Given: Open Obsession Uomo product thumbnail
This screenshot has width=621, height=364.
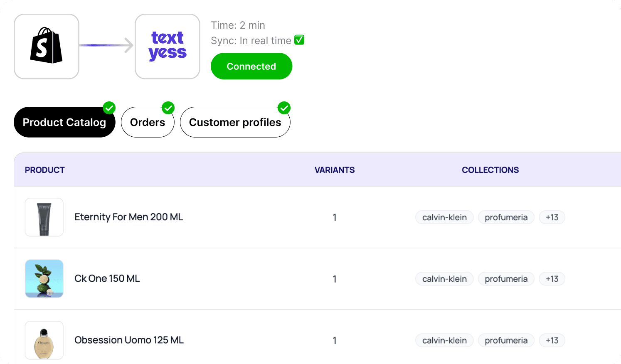Looking at the screenshot, I should click(x=44, y=340).
